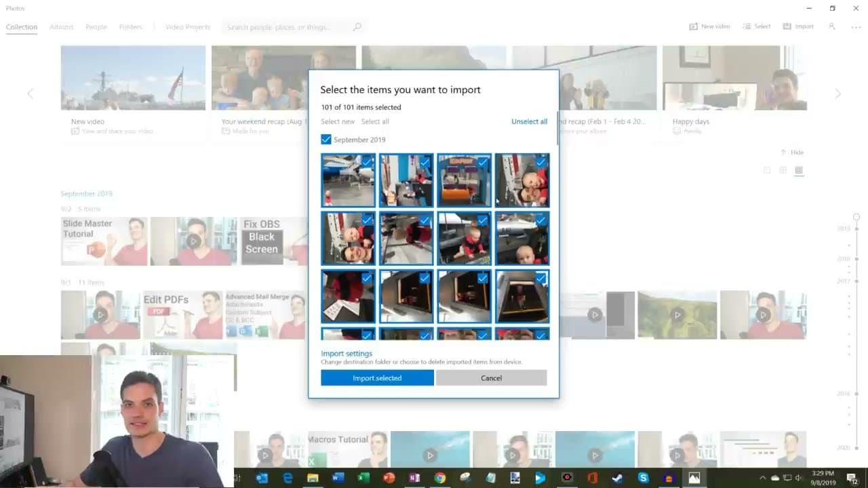Screen dimensions: 868x488
Task: Click the Import selected button
Action: coord(377,378)
